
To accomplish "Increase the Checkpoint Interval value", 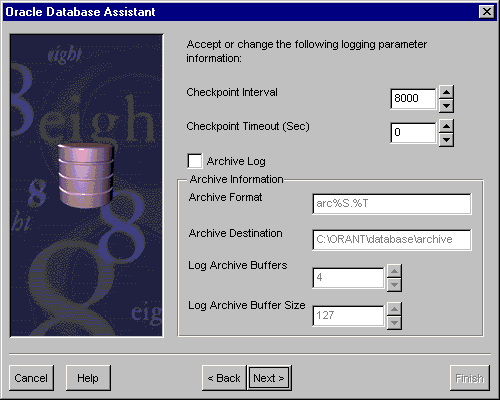I will (x=446, y=92).
